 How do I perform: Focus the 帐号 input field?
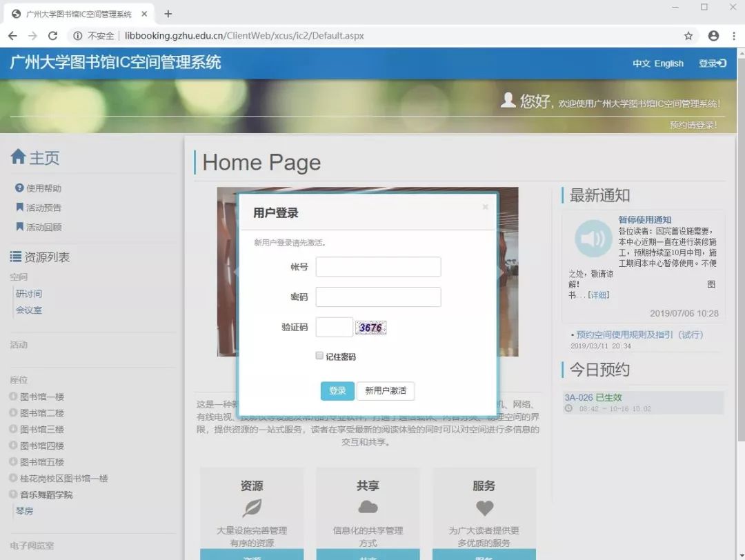coord(378,267)
